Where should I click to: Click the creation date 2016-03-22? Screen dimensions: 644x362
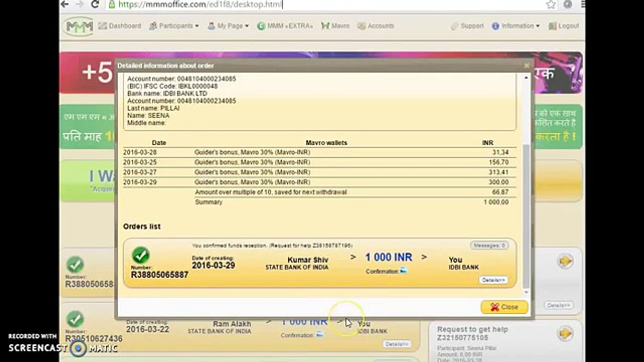coord(147,330)
